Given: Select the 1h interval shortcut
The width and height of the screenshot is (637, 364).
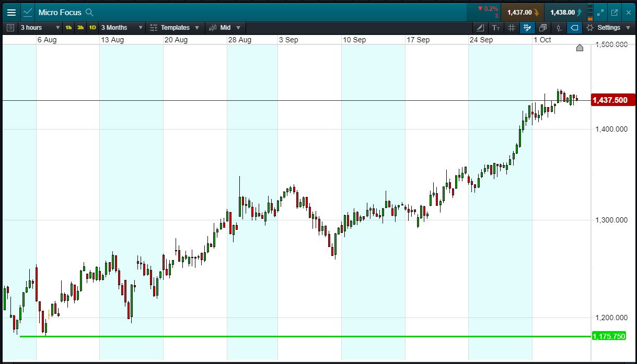Looking at the screenshot, I should (x=68, y=28).
